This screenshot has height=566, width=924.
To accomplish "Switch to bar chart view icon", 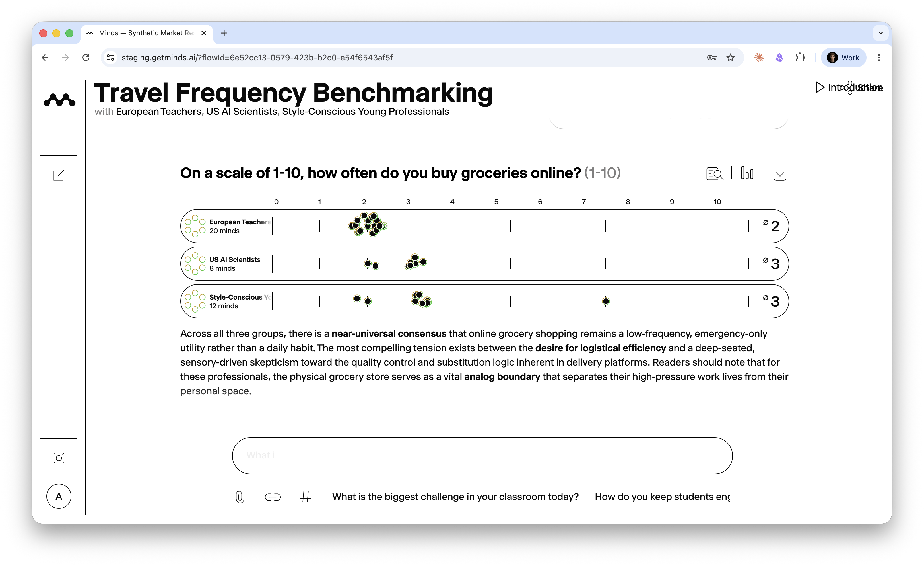I will (x=747, y=173).
